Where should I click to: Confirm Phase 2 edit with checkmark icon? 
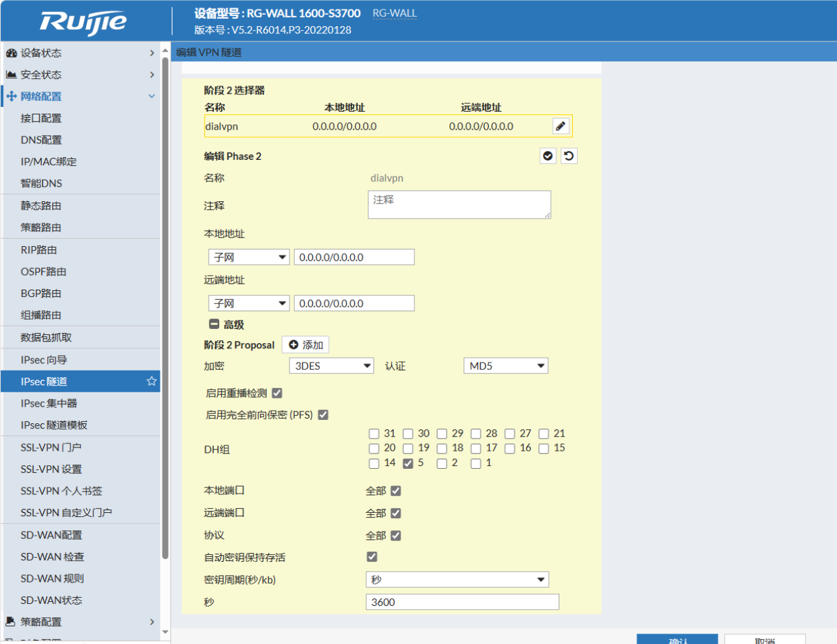pos(548,156)
